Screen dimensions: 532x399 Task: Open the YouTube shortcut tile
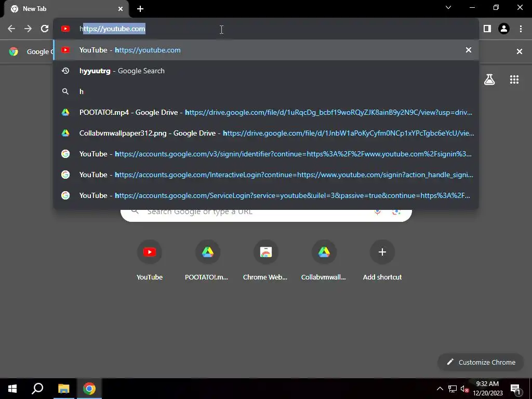pyautogui.click(x=150, y=261)
